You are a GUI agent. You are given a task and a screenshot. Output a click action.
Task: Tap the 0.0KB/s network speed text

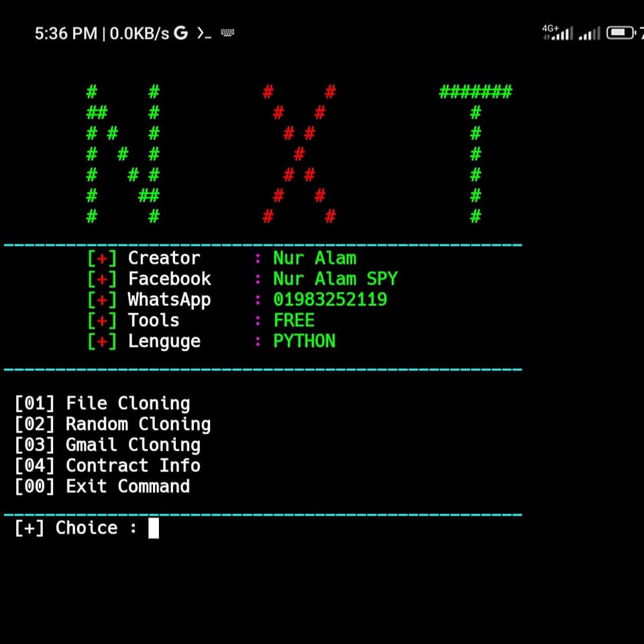point(140,34)
